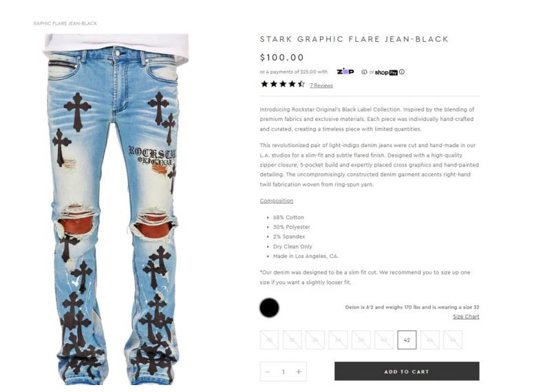Click the Zip payment logo
Viewport: 534px width, 392px height.
(345, 72)
